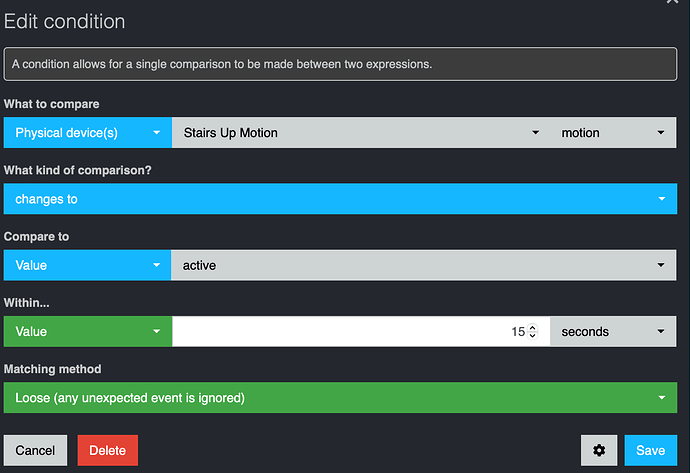Open the Compare to Value type dropdown
Viewport: 690px width, 473px height.
point(87,265)
